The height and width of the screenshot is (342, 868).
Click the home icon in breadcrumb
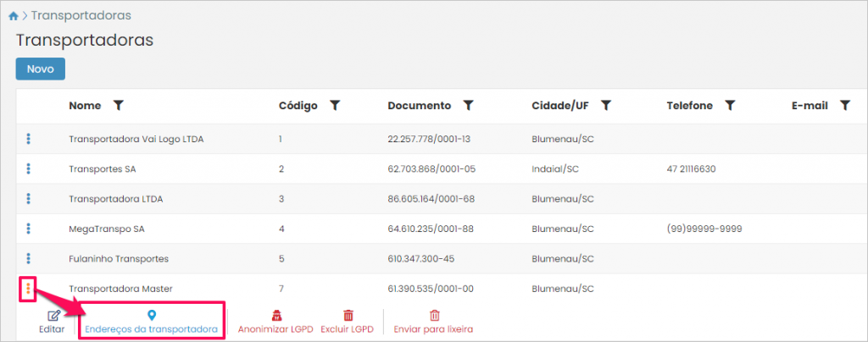click(14, 16)
